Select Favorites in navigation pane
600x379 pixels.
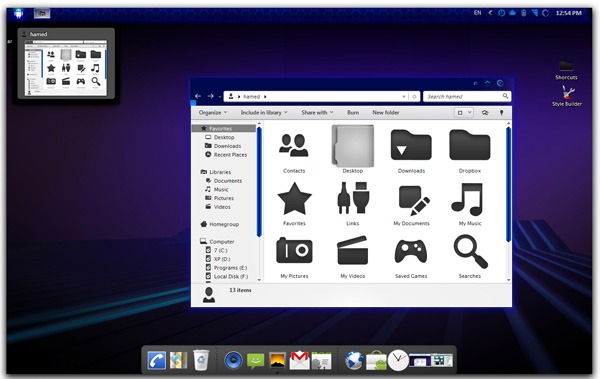pos(224,128)
